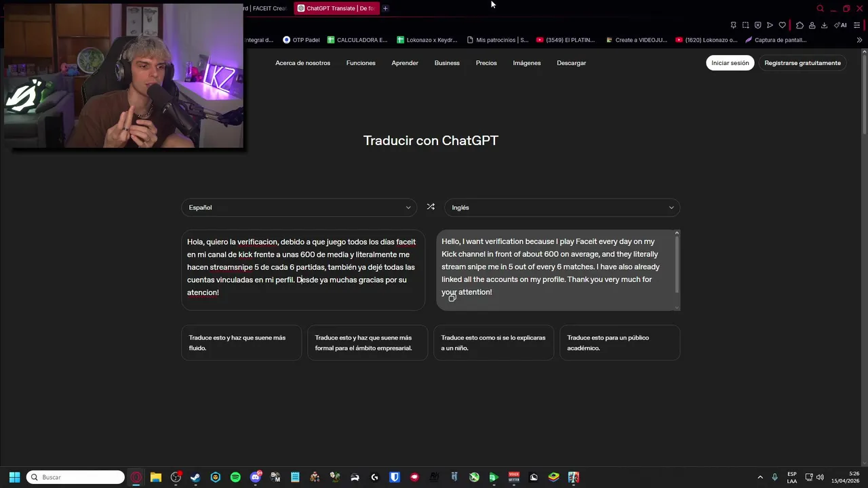Choose 'como si se lo explicaras a un niño'
This screenshot has width=868, height=488.
pos(494,342)
